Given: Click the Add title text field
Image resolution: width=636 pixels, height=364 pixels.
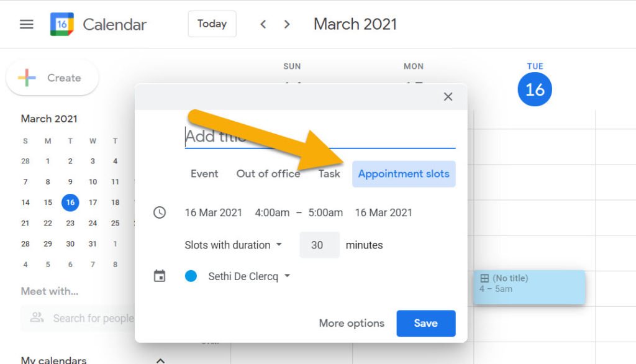Looking at the screenshot, I should tap(320, 137).
